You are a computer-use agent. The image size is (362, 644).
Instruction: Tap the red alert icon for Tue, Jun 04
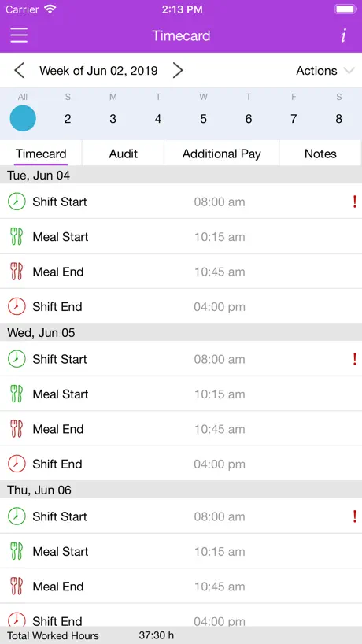click(355, 202)
